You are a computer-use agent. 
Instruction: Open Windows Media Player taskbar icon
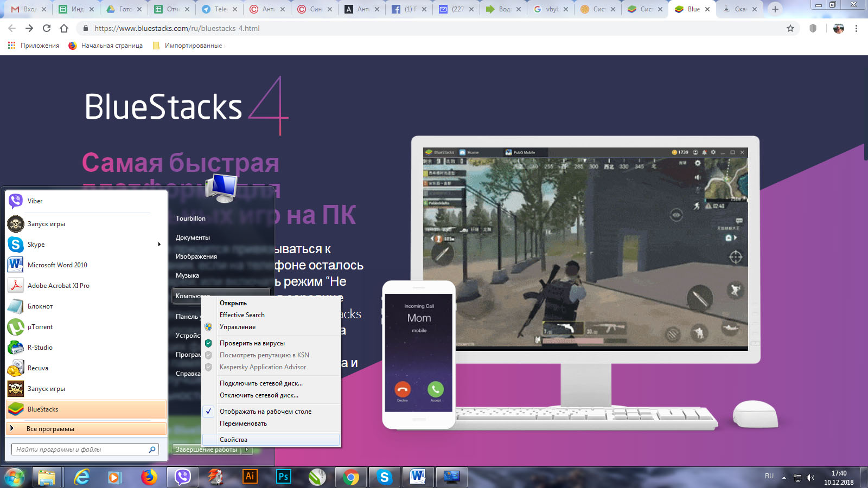[x=114, y=477]
